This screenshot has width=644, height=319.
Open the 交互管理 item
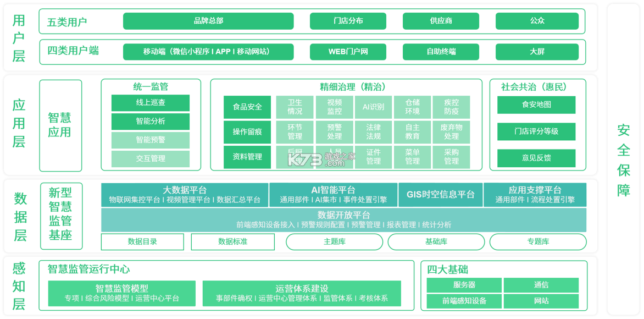[151, 159]
